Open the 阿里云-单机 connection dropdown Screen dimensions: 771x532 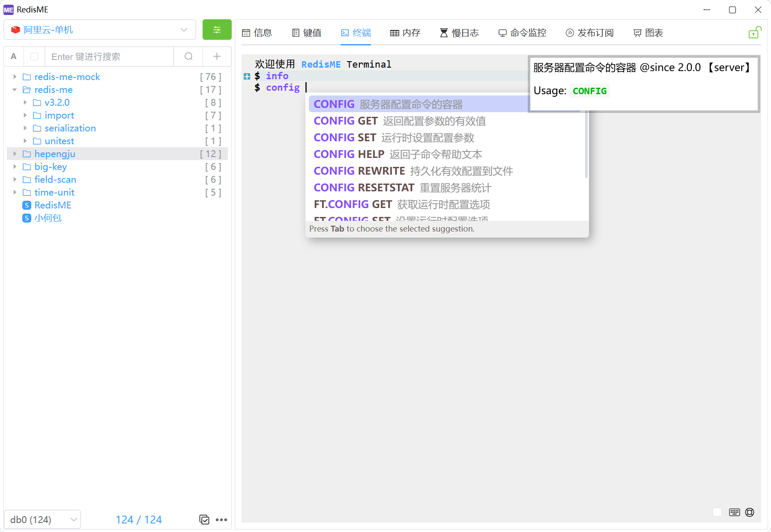click(x=100, y=30)
